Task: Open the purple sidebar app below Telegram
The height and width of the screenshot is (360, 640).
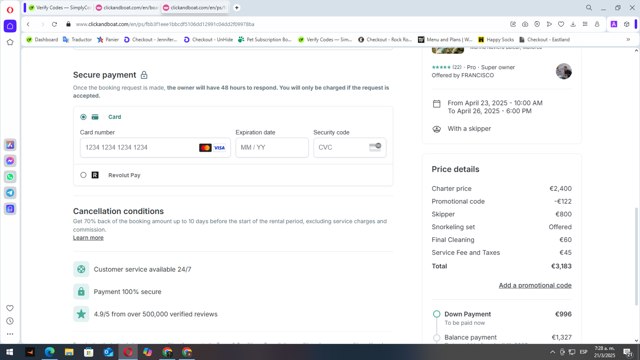Action: click(x=10, y=209)
